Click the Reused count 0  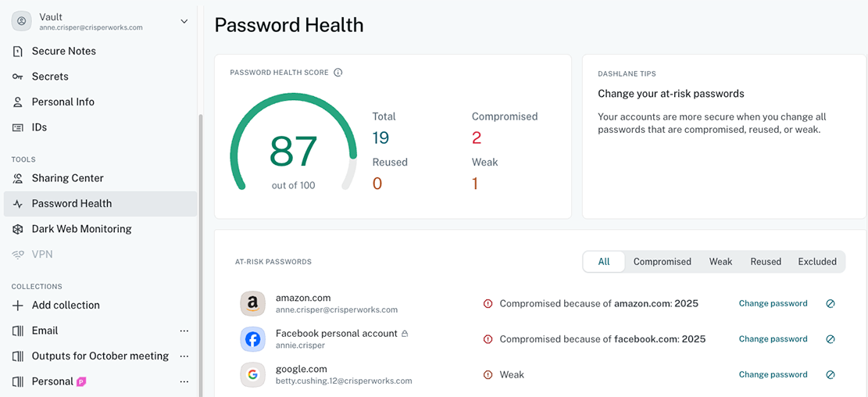click(x=377, y=184)
